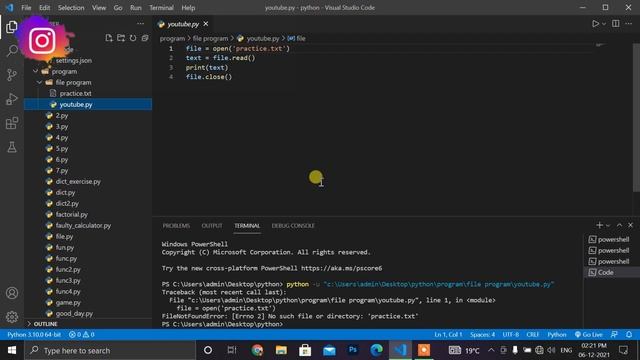This screenshot has width=640, height=360.
Task: Click the file program breadcrumb
Action: click(x=210, y=38)
